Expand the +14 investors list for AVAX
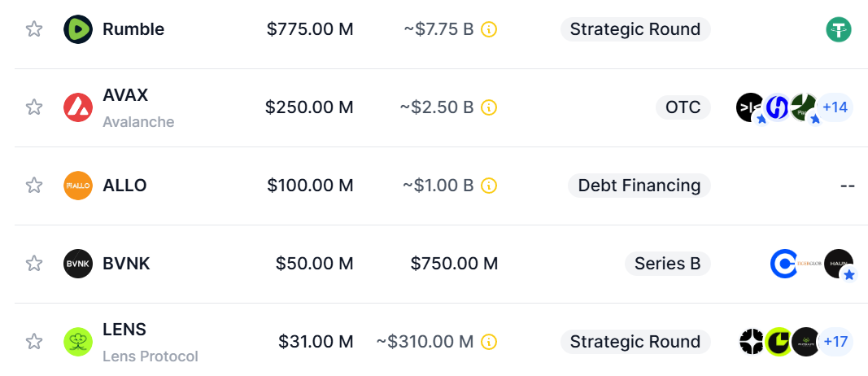 [835, 107]
